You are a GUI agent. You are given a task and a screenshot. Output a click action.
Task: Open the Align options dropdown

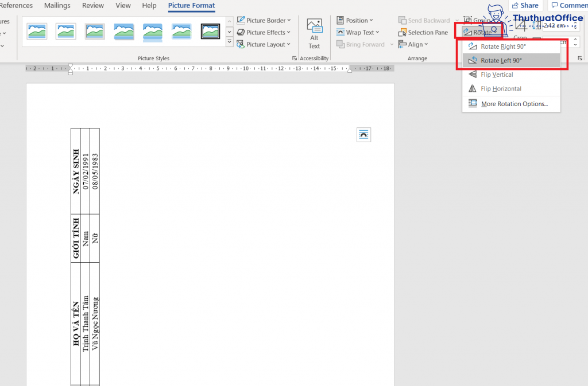(413, 44)
